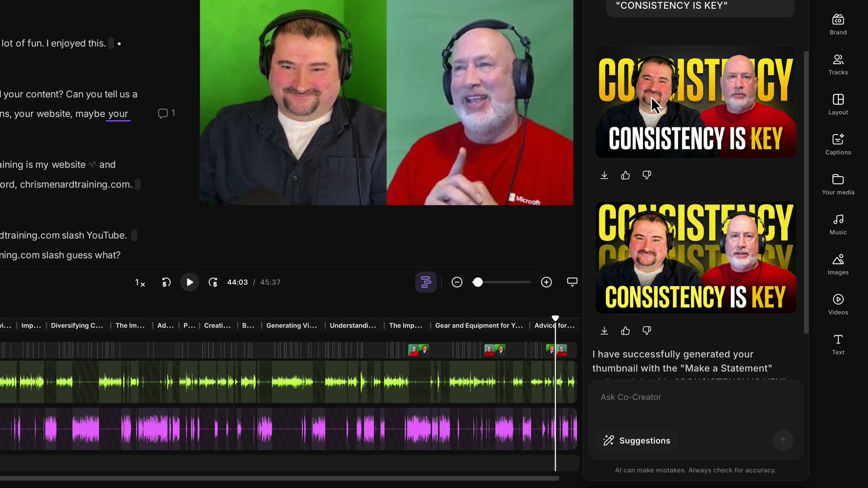The width and height of the screenshot is (868, 488).
Task: Open the Videos panel
Action: 838,305
